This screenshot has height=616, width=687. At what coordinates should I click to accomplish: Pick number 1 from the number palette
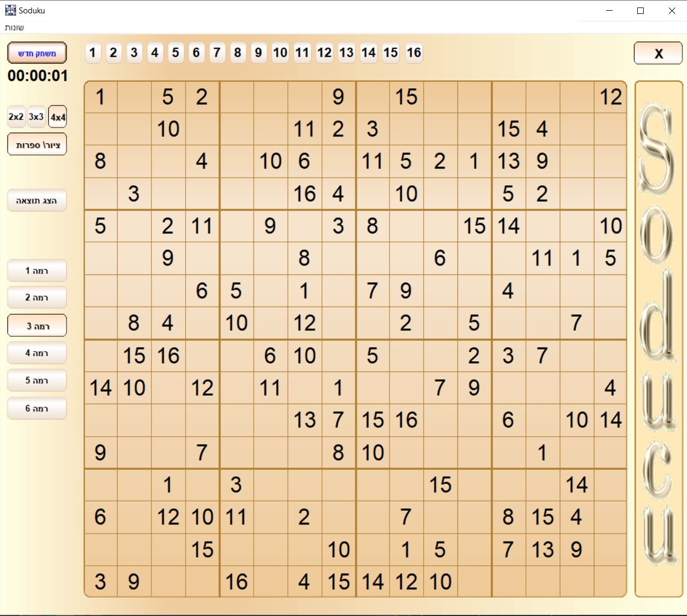pyautogui.click(x=93, y=52)
